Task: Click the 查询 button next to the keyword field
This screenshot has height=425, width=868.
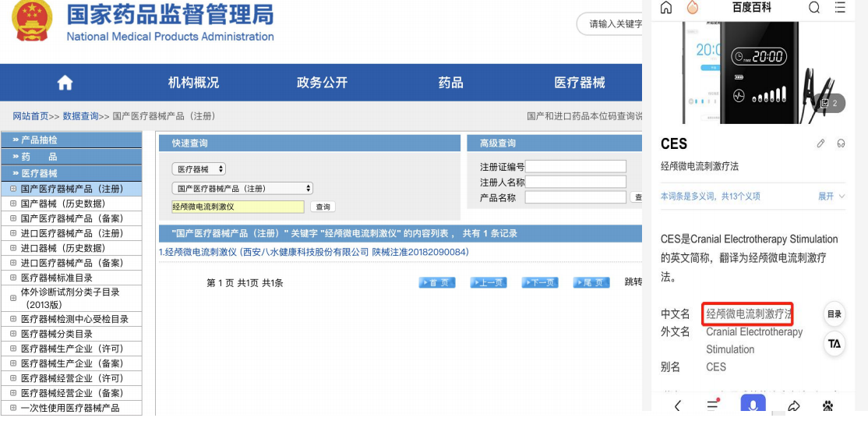Action: pos(323,207)
